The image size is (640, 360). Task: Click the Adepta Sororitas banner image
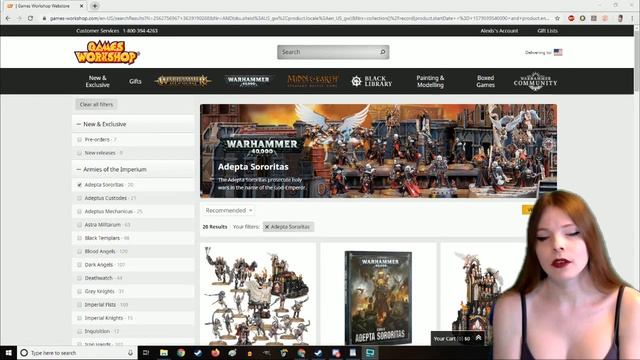coord(378,151)
